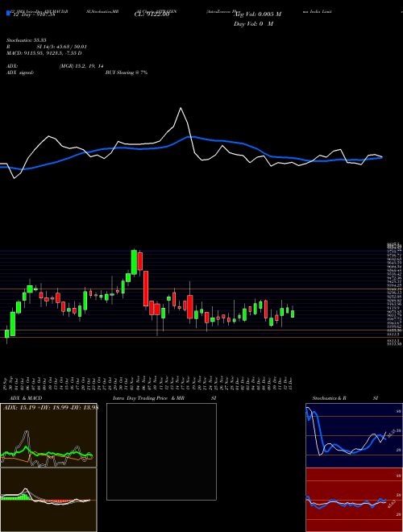Click the '(MGR) 15.2, 19, 14' ADX values

tap(81, 66)
